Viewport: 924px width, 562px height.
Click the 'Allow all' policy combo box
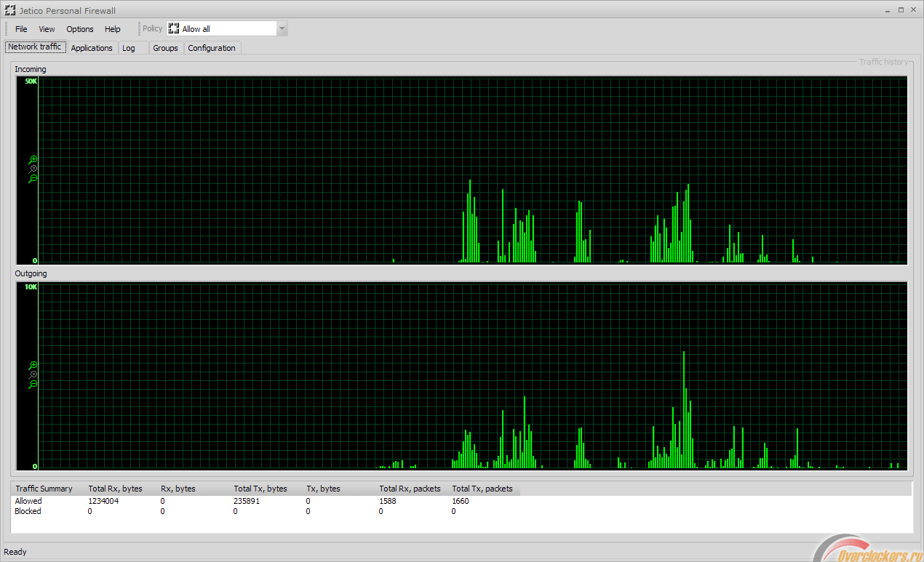point(222,29)
